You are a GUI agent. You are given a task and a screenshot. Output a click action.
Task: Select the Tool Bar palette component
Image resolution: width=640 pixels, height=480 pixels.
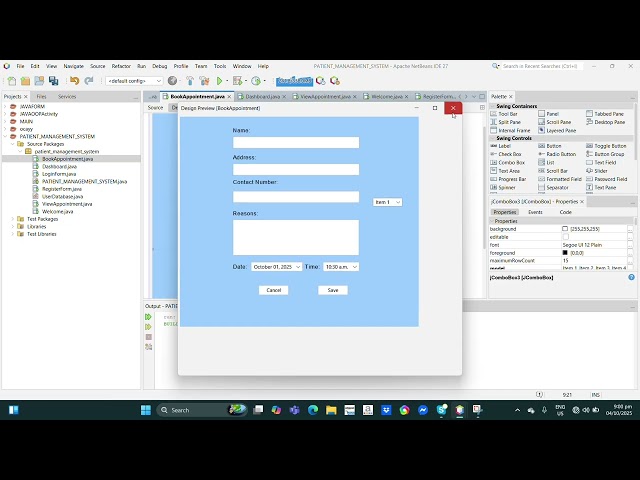click(x=504, y=114)
